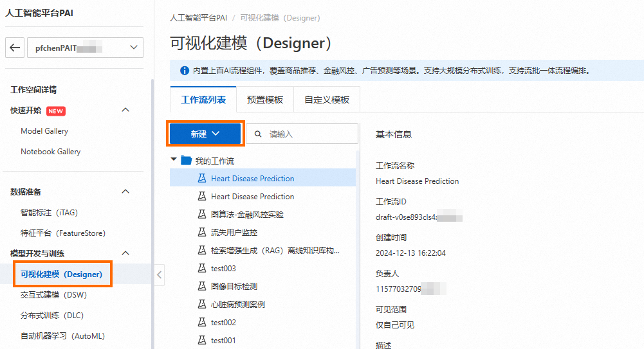
Task: Collapse the 模型开发与训练 section
Action: tap(125, 253)
